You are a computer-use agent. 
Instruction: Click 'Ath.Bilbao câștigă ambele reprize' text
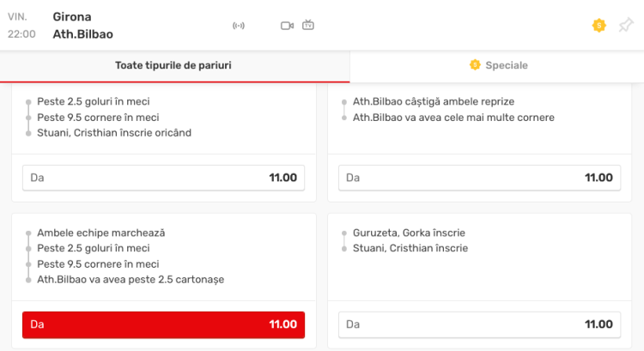click(434, 101)
